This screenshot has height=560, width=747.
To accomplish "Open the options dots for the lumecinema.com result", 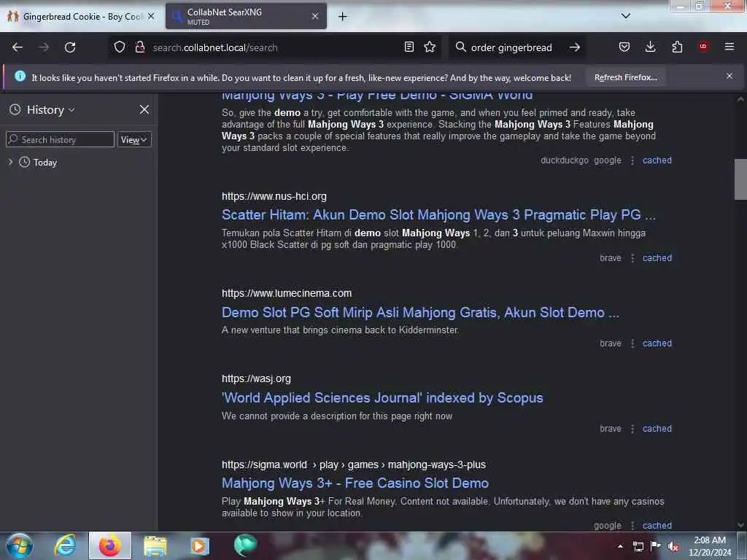I will [632, 343].
